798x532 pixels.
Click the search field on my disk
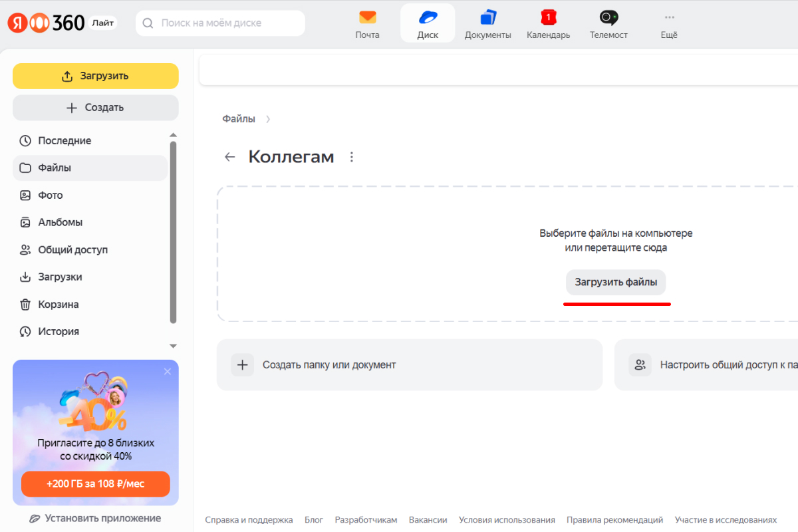220,23
